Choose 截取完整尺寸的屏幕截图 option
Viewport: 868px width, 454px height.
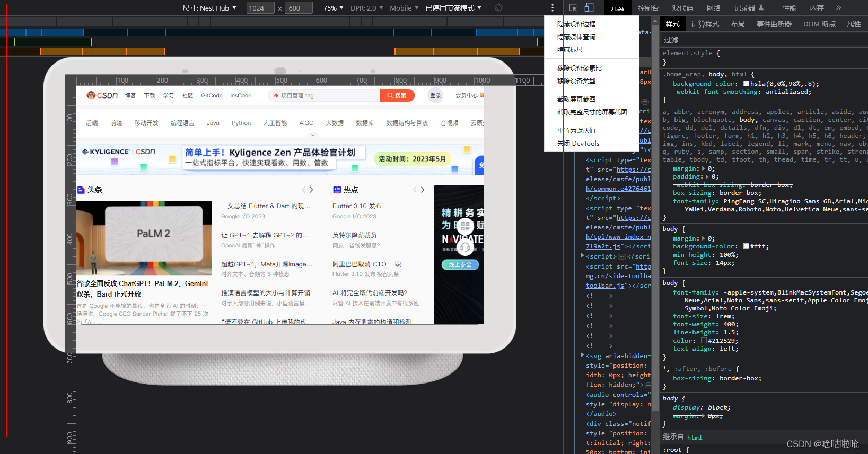pyautogui.click(x=592, y=112)
